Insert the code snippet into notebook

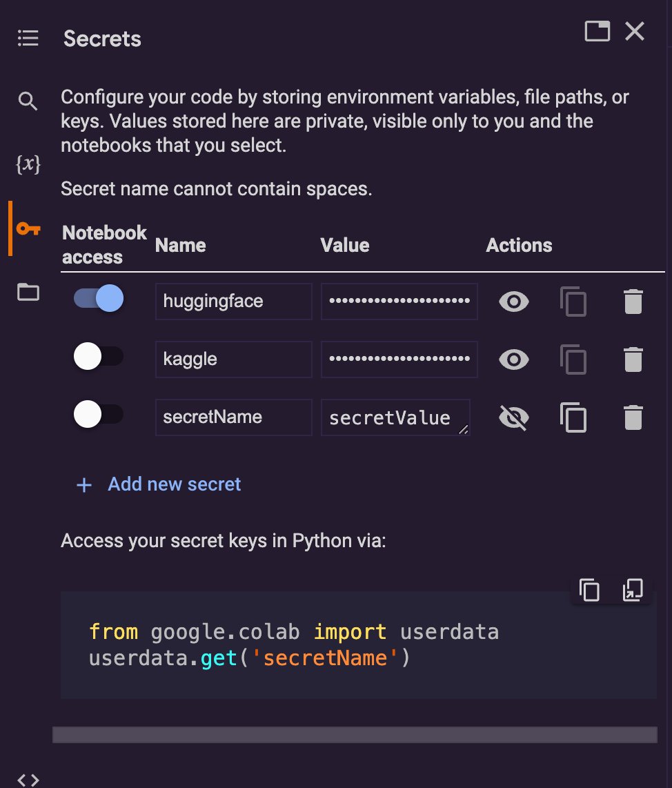pyautogui.click(x=633, y=590)
